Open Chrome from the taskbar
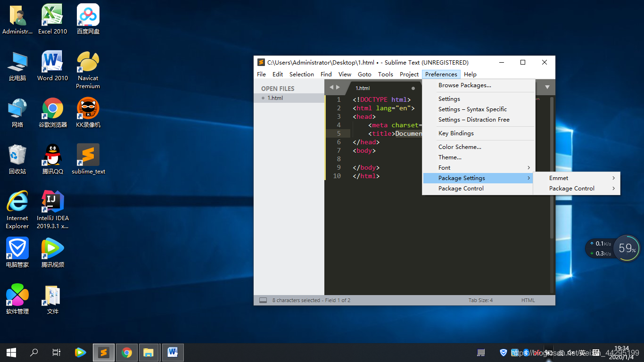The width and height of the screenshot is (644, 362). click(x=126, y=352)
